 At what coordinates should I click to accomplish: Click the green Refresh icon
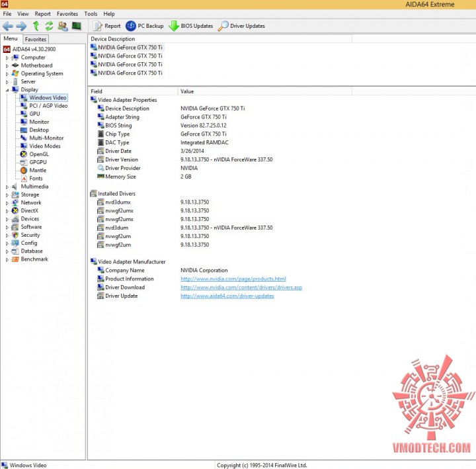pyautogui.click(x=49, y=26)
